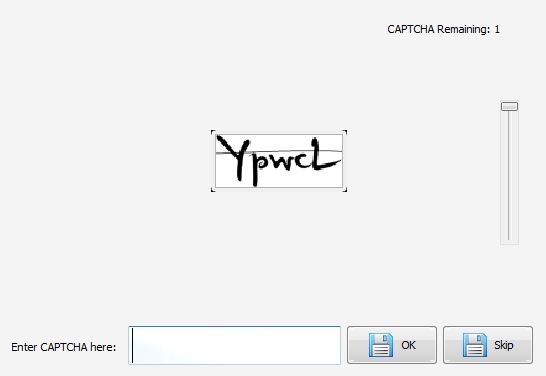Click the CAPTCHA Remaining: 1 label

pos(444,29)
